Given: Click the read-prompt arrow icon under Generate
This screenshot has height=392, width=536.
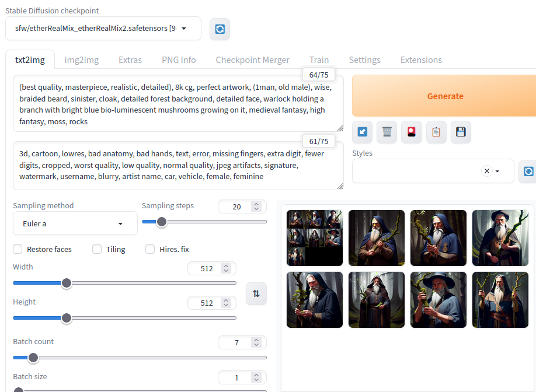Looking at the screenshot, I should [363, 132].
